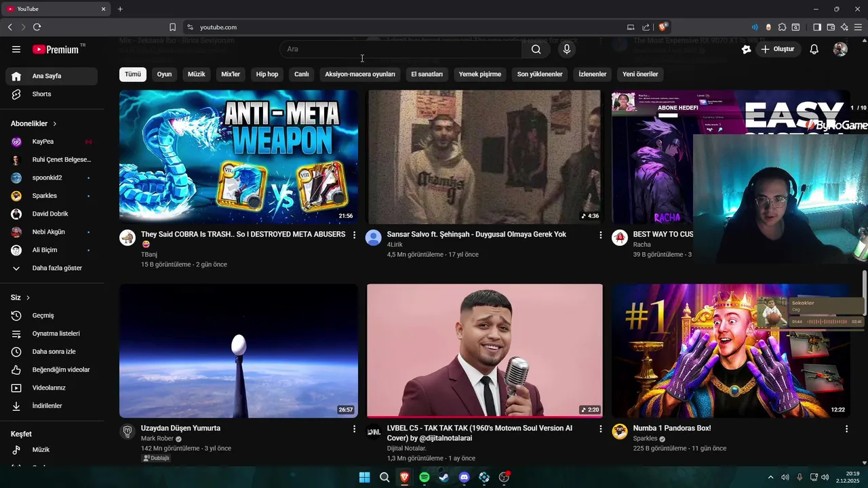
Task: Open Discord from the taskbar
Action: coord(464,477)
